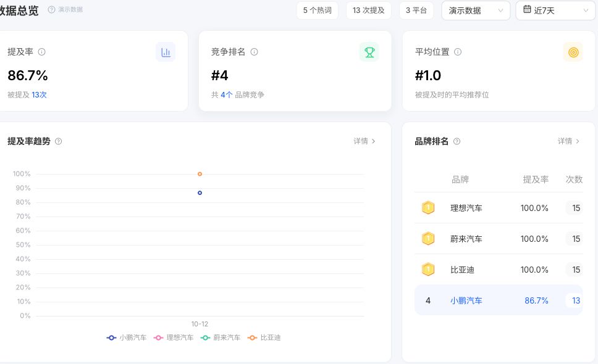
Task: Click the calendar icon in 近7天 selector
Action: (527, 9)
